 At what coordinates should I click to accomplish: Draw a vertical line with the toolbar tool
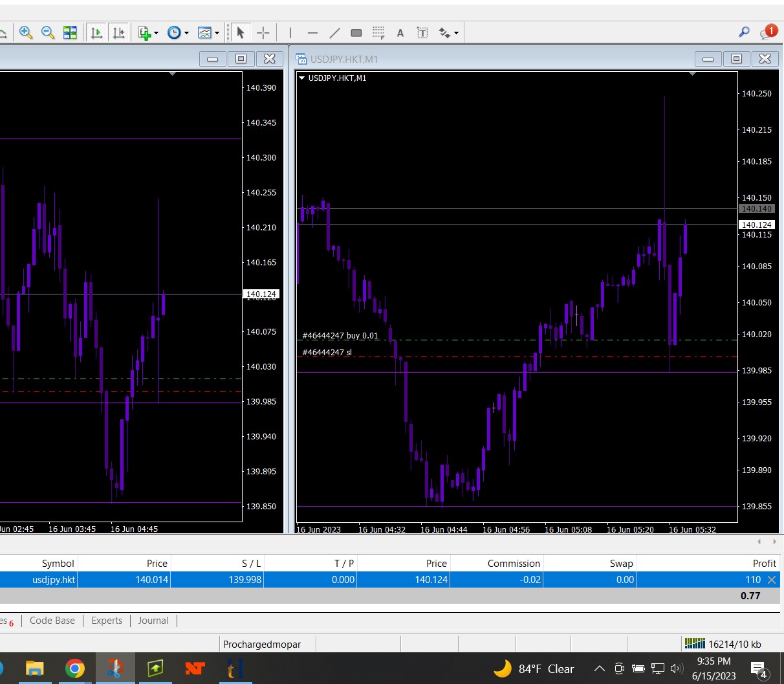(290, 32)
